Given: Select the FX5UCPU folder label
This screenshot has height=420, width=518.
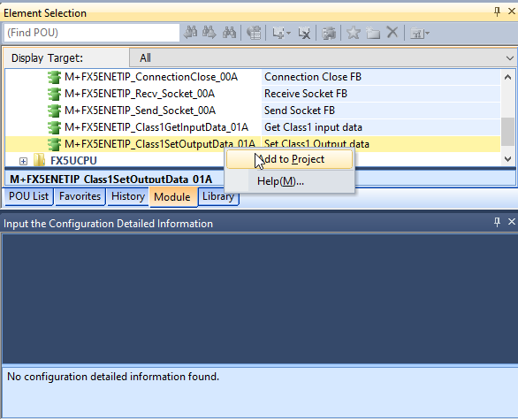Looking at the screenshot, I should (73, 161).
